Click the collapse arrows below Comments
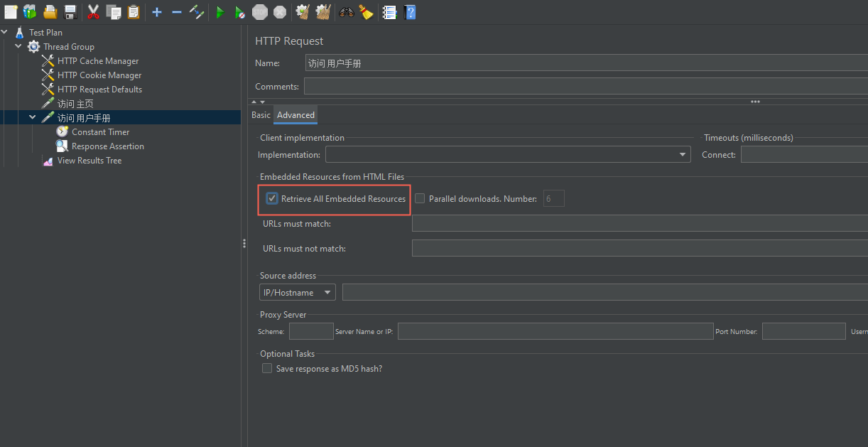 [258, 102]
